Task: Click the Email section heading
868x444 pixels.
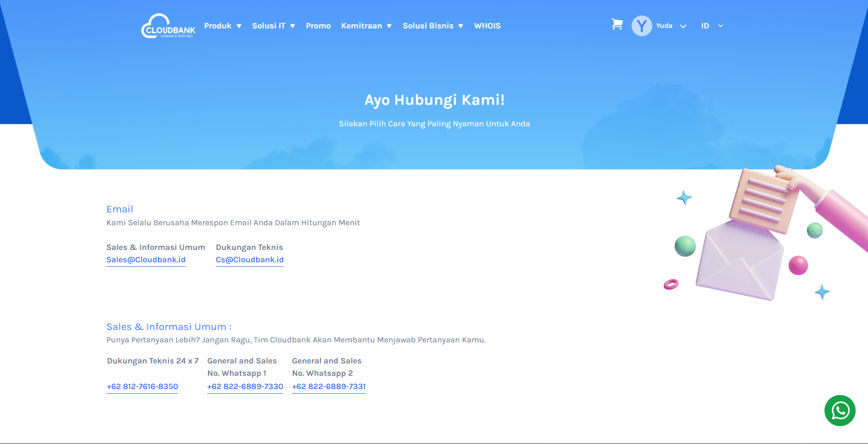Action: pyautogui.click(x=120, y=209)
